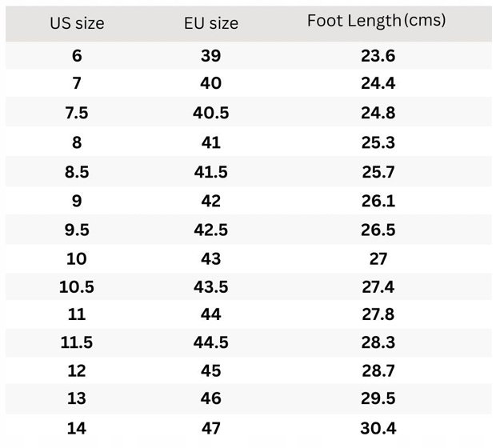This screenshot has width=496, height=448.
Task: Click foot length 23.6 value
Action: tap(378, 56)
